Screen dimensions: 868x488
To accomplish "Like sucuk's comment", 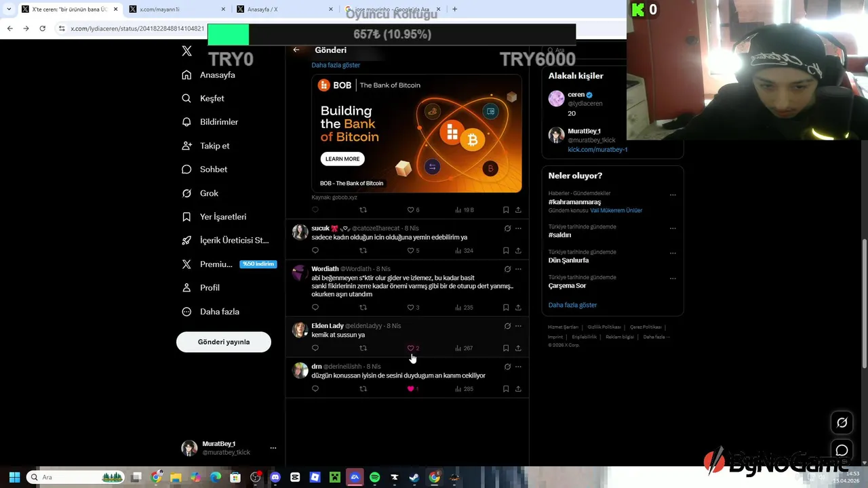I will (410, 251).
